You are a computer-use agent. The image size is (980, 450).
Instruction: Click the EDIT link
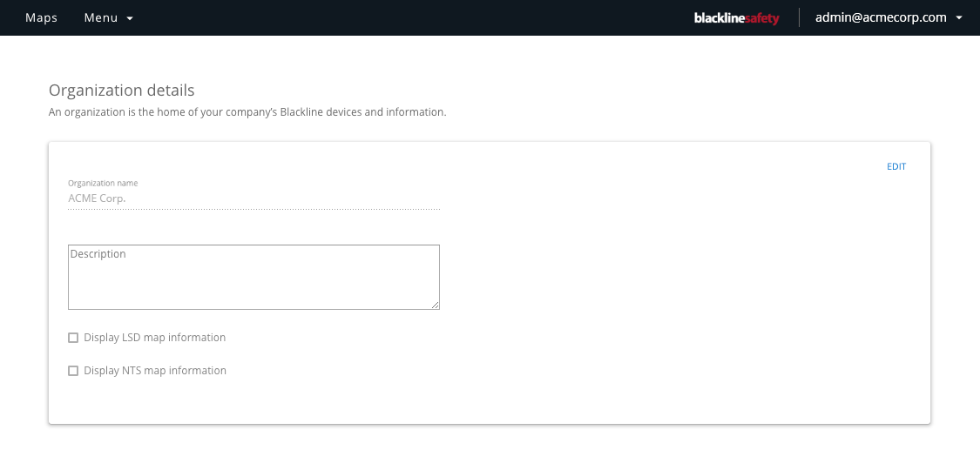[x=896, y=166]
